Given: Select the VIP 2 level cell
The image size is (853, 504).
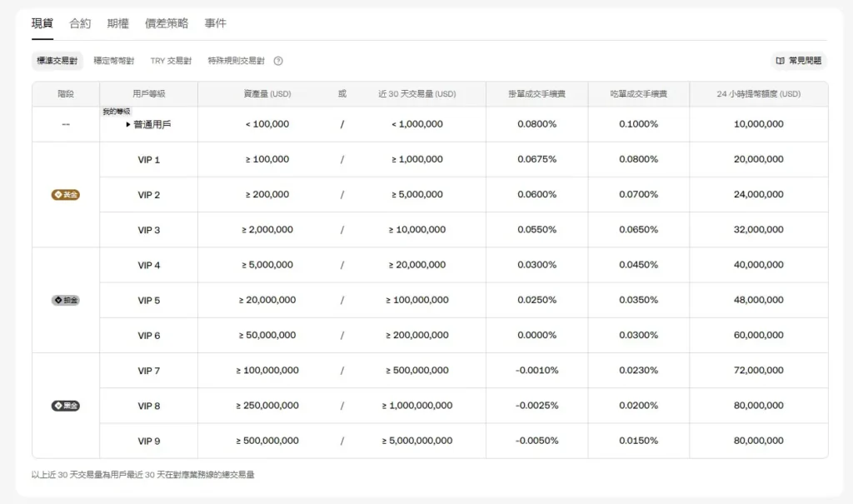Looking at the screenshot, I should (x=148, y=195).
